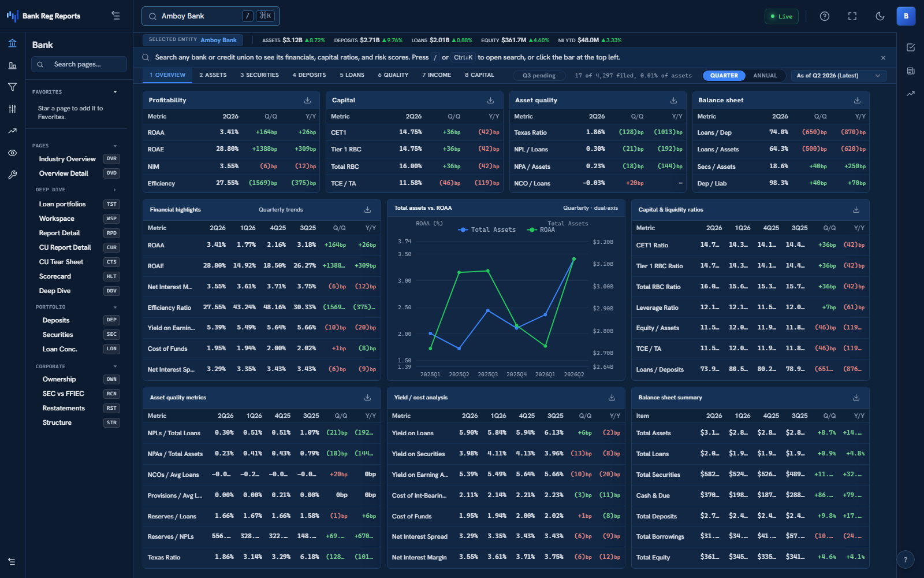Switch to the 5 LOANS tab
Viewport: 924px width, 578px height.
(352, 75)
